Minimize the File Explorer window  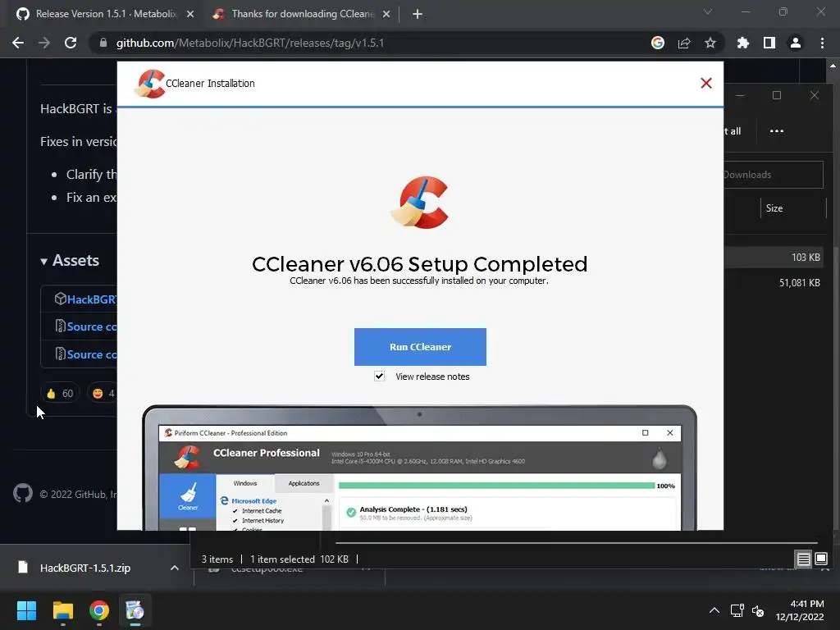(740, 95)
